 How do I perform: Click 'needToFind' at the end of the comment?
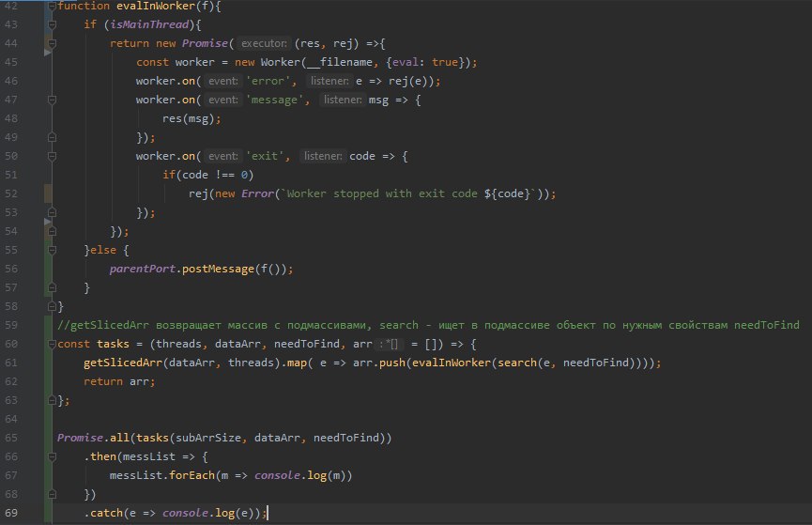(x=766, y=325)
